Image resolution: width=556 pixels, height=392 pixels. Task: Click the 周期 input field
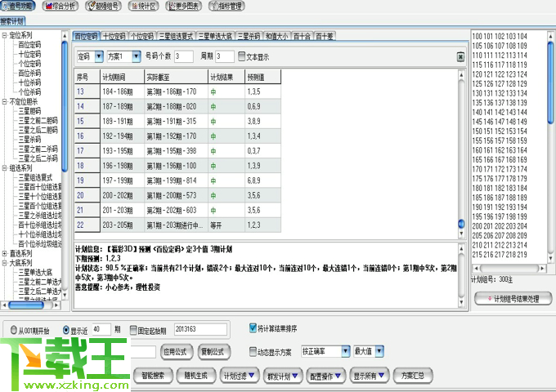click(x=224, y=56)
